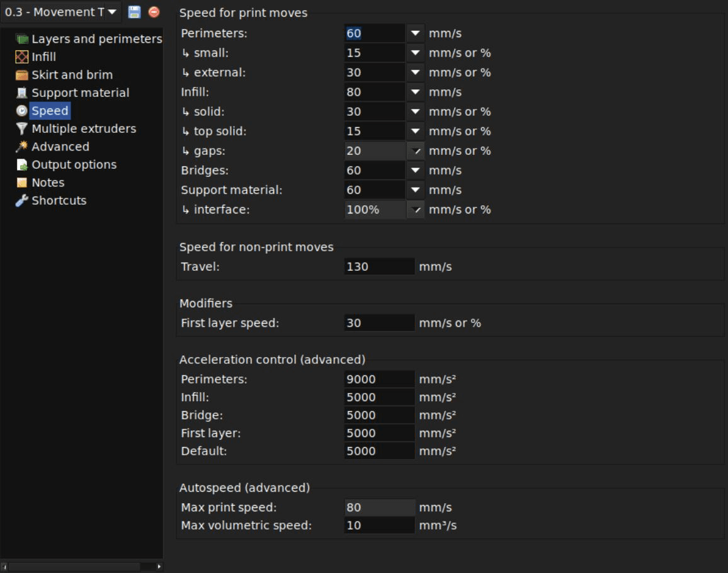Expand the top solid speed dropdown
Viewport: 728px width, 573px height.
point(415,131)
